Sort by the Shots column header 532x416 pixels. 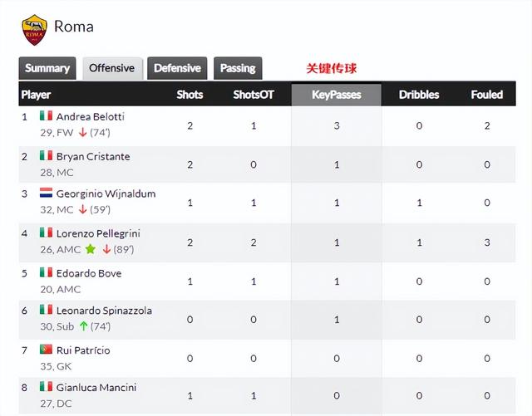190,95
